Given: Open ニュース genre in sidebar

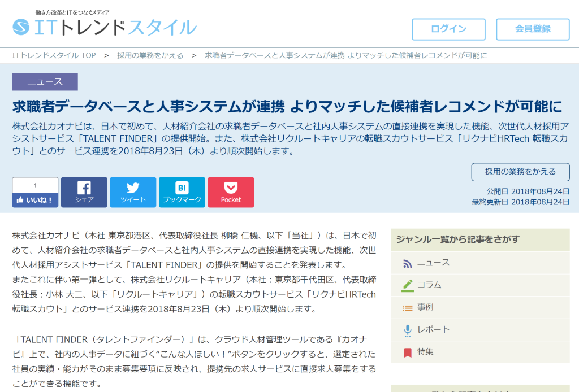Looking at the screenshot, I should pyautogui.click(x=480, y=263).
